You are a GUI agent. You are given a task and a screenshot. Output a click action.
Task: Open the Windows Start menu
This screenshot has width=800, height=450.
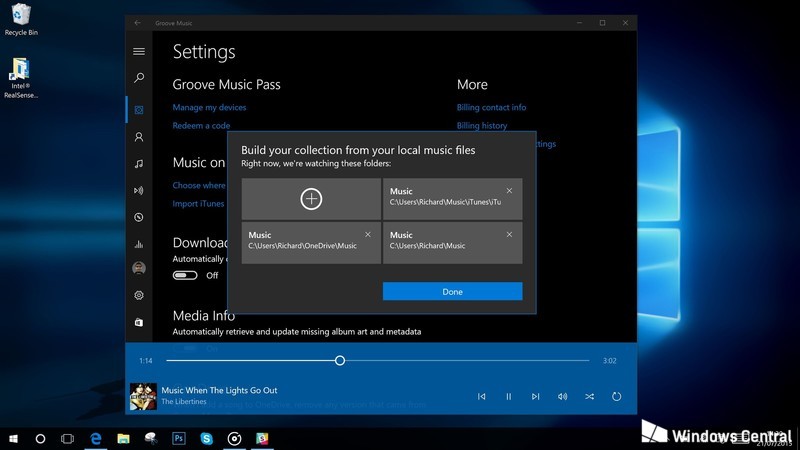click(14, 438)
